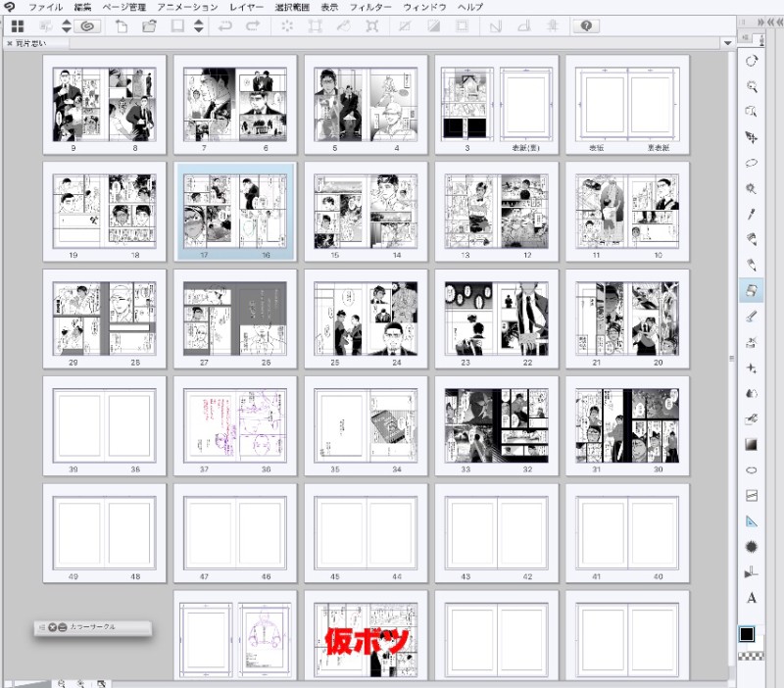This screenshot has height=688, width=784.
Task: Open the ファイル menu
Action: click(45, 7)
